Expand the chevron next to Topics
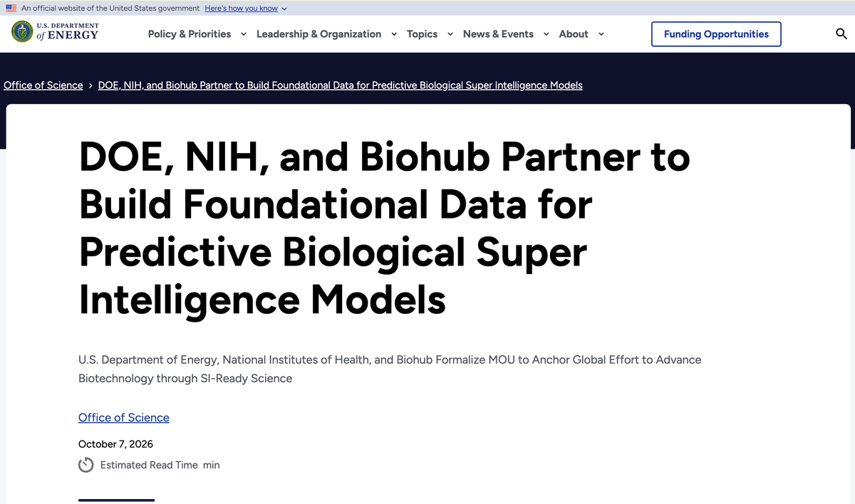This screenshot has width=855, height=504. click(450, 34)
